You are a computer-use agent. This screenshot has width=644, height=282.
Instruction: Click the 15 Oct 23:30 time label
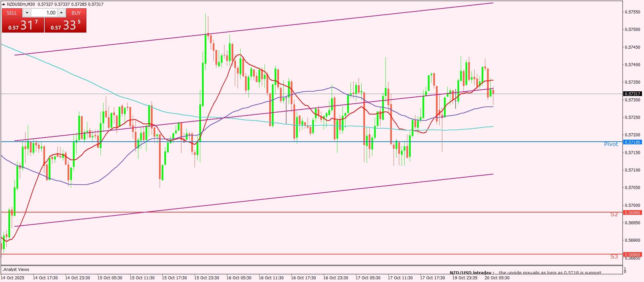pyautogui.click(x=207, y=278)
